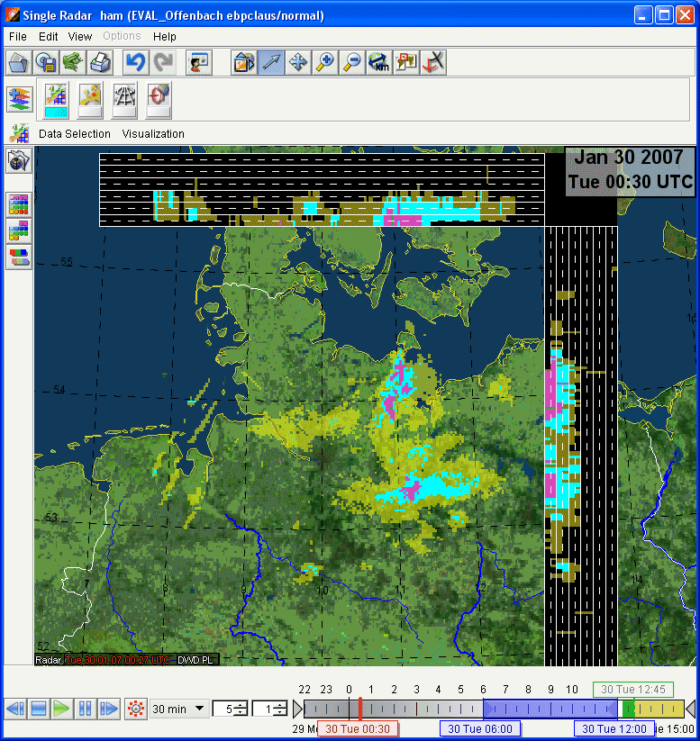Click timeline right end triangle
The width and height of the screenshot is (700, 741).
pyautogui.click(x=690, y=709)
